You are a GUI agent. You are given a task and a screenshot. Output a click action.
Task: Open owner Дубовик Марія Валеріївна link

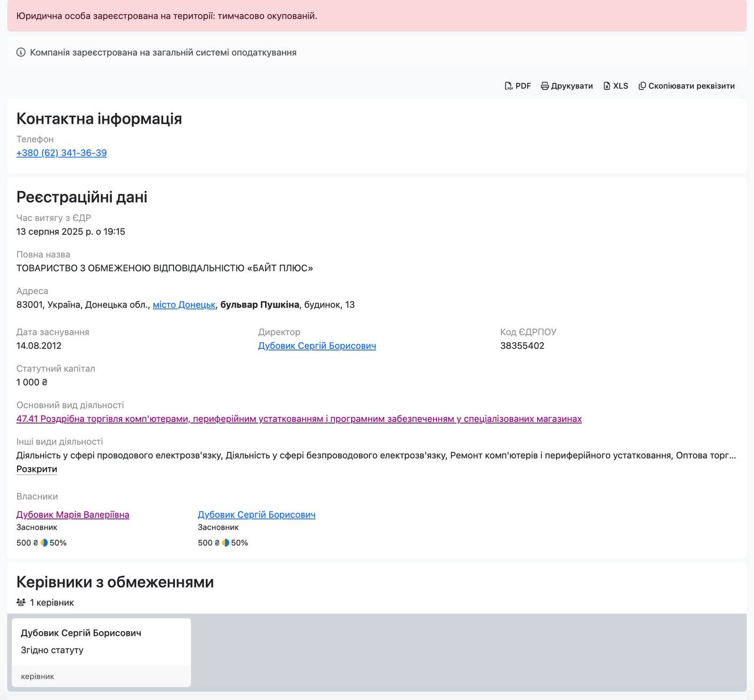coord(72,514)
